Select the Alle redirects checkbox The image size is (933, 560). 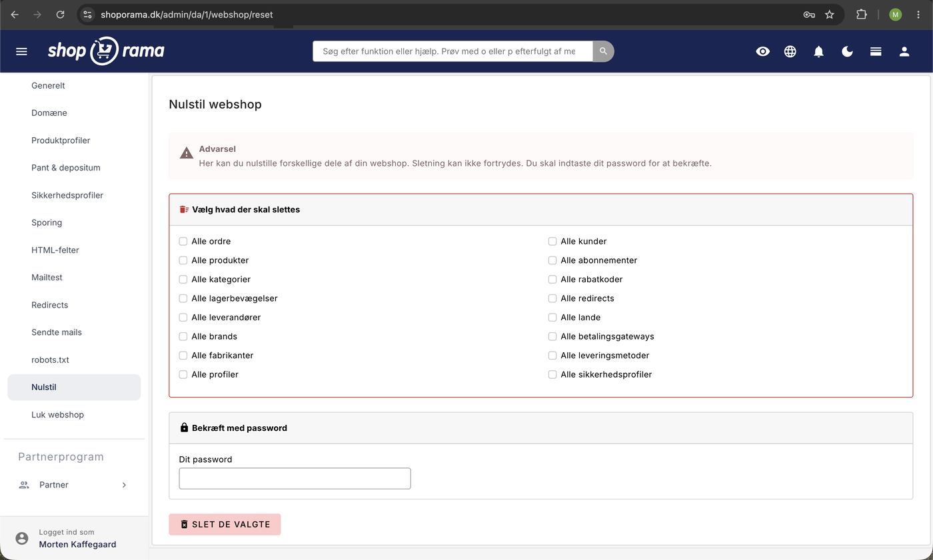point(552,298)
